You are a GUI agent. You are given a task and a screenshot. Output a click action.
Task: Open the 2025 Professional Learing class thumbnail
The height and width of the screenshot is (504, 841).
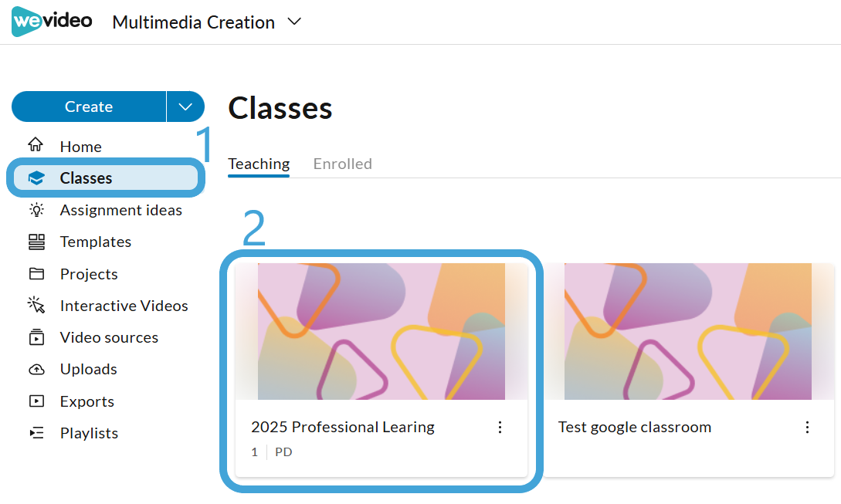tap(382, 331)
